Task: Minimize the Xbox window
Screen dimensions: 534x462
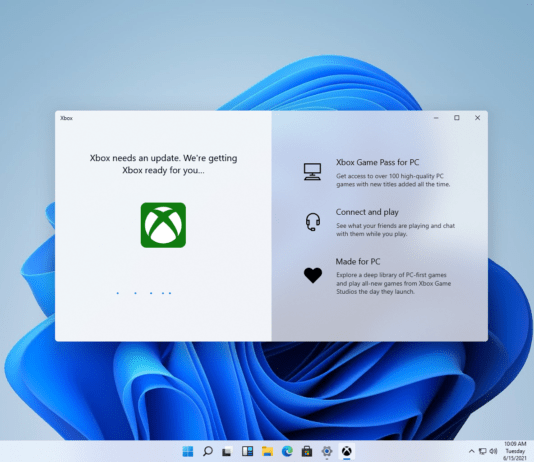Action: coord(436,118)
